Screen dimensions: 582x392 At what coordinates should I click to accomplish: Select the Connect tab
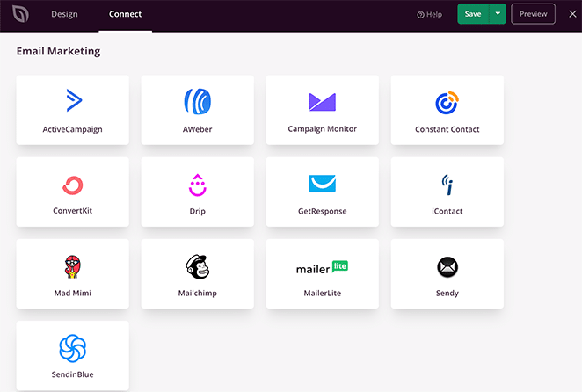tap(125, 14)
